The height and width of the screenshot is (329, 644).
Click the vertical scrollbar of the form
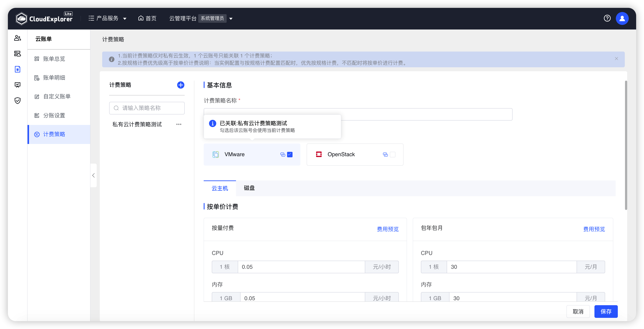tap(626, 145)
